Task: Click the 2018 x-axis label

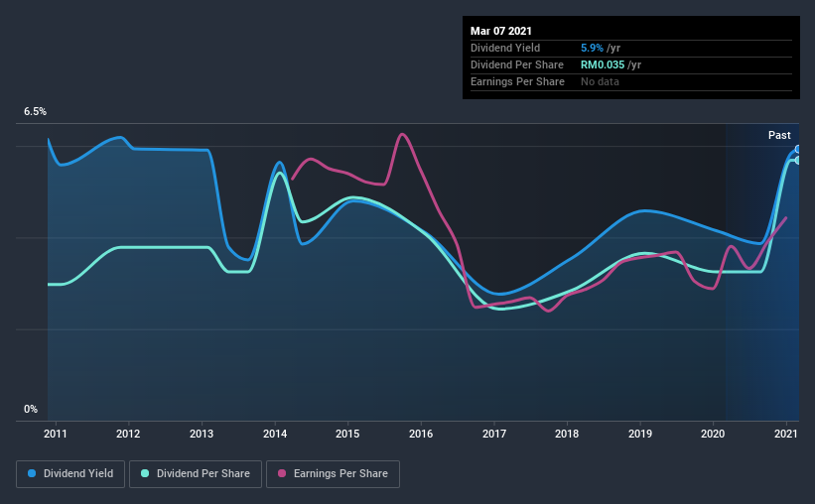Action: click(567, 434)
